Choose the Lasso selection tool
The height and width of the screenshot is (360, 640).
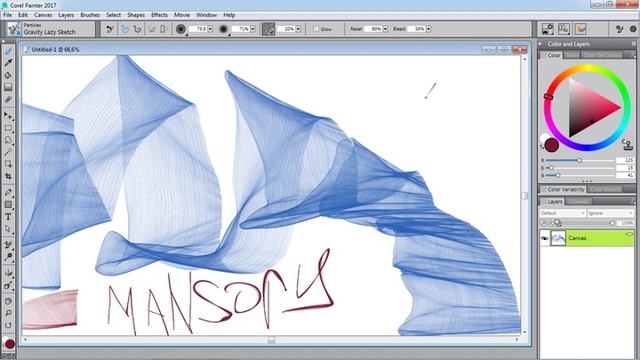tap(8, 140)
